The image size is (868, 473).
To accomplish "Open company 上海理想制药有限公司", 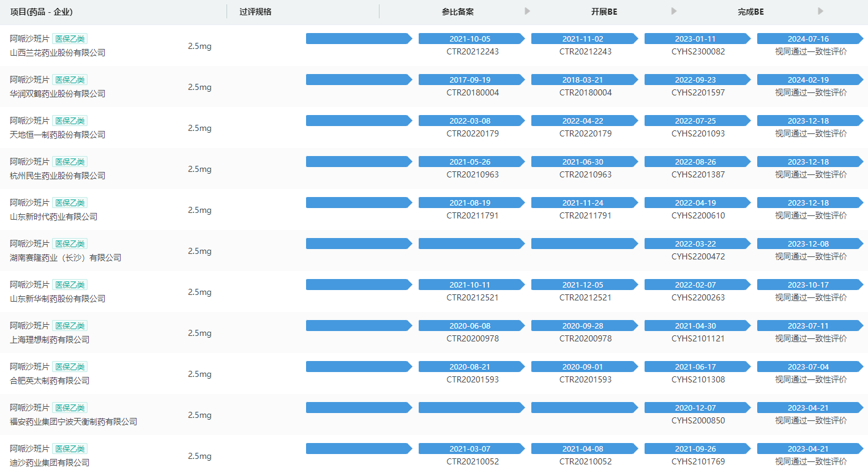I will point(50,340).
